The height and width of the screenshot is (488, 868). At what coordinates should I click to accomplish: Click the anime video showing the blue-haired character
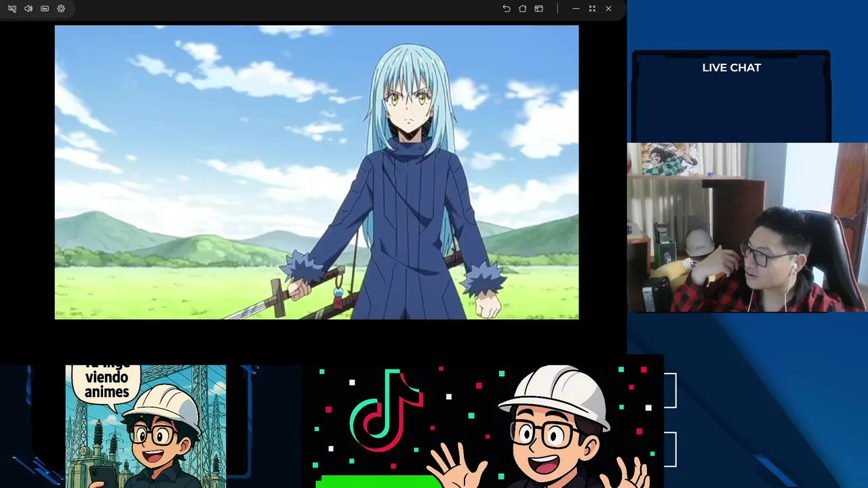coord(317,172)
